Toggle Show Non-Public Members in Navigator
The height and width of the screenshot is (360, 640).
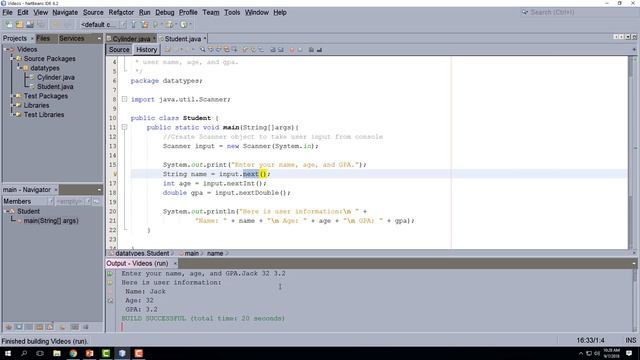coord(39,327)
